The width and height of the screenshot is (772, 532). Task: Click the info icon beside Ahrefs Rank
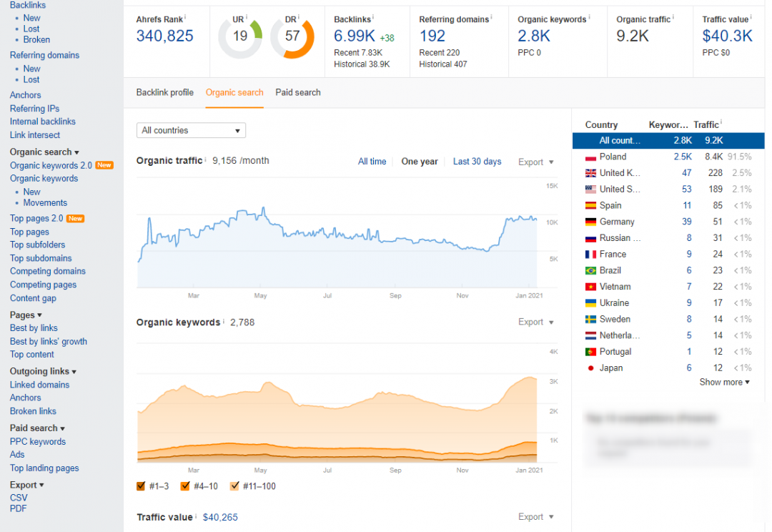pyautogui.click(x=185, y=17)
